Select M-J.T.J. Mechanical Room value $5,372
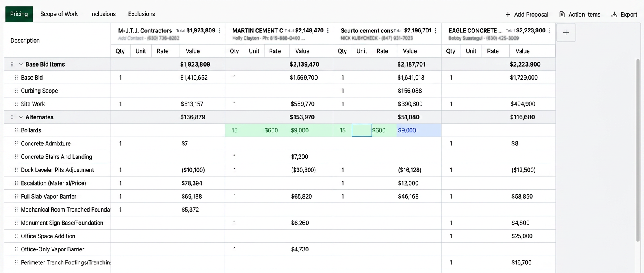Viewport: 644px width, 273px height. [x=190, y=210]
